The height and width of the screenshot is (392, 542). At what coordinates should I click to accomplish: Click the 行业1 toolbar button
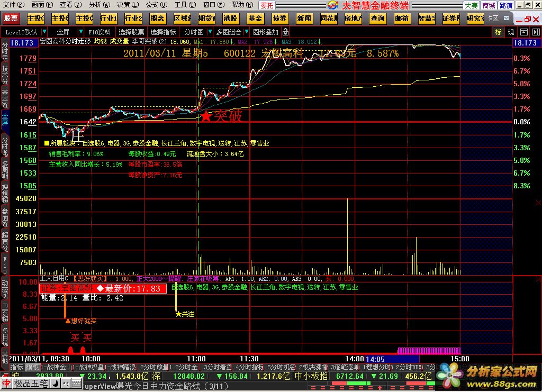tap(109, 19)
